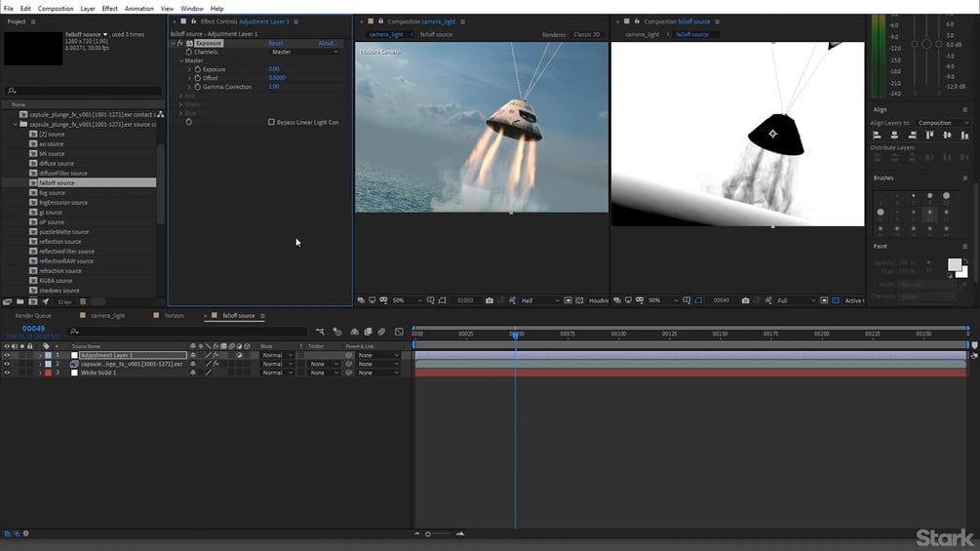Create a new folder in Project panel

click(x=20, y=301)
